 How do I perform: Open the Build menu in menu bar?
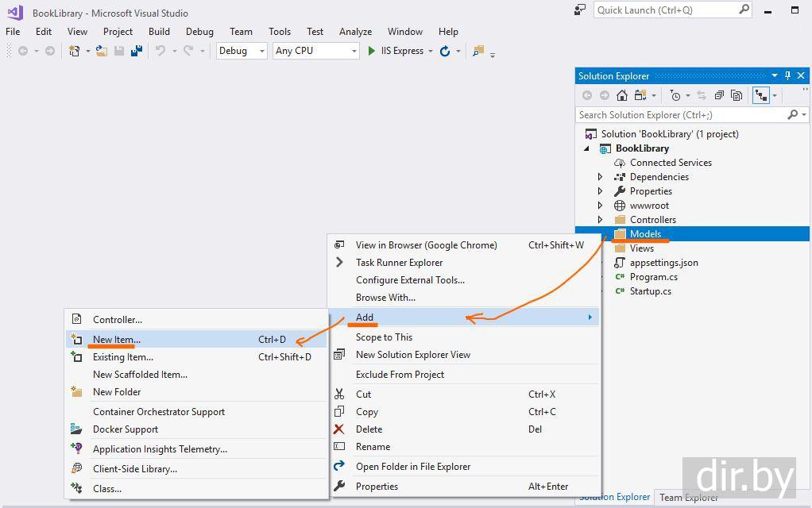[159, 32]
